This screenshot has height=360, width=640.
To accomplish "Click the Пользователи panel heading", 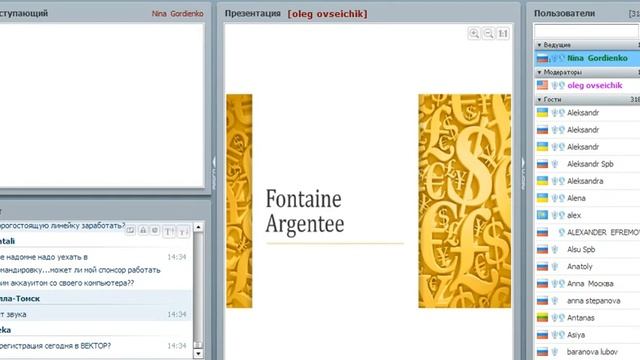I will (564, 13).
